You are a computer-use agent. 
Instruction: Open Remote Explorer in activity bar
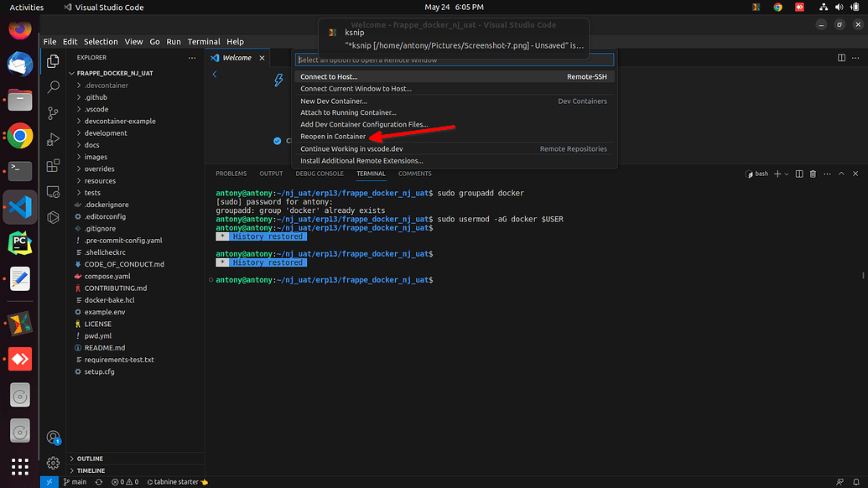[53, 192]
